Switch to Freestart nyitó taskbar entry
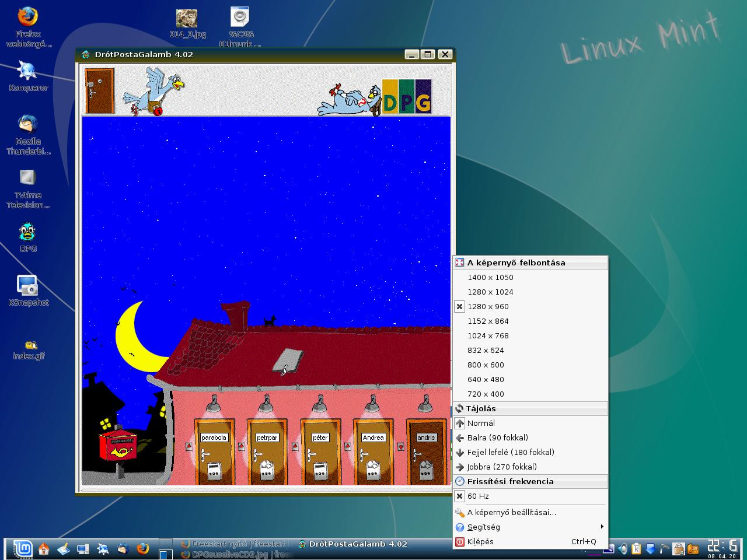 [235, 544]
